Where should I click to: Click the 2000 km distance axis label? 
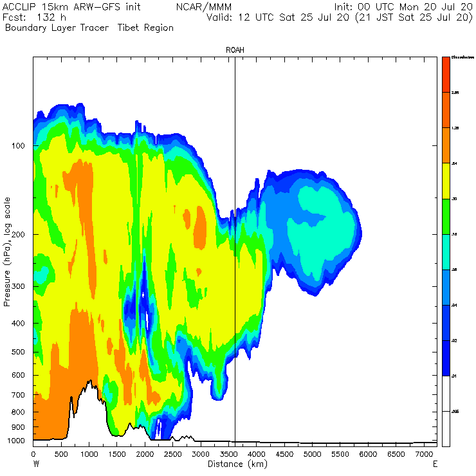(x=145, y=454)
